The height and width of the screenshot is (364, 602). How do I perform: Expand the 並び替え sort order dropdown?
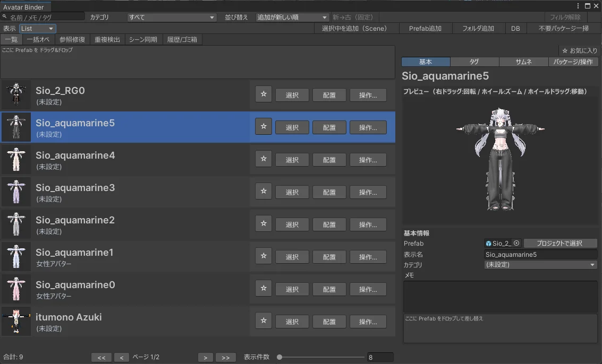coord(293,17)
